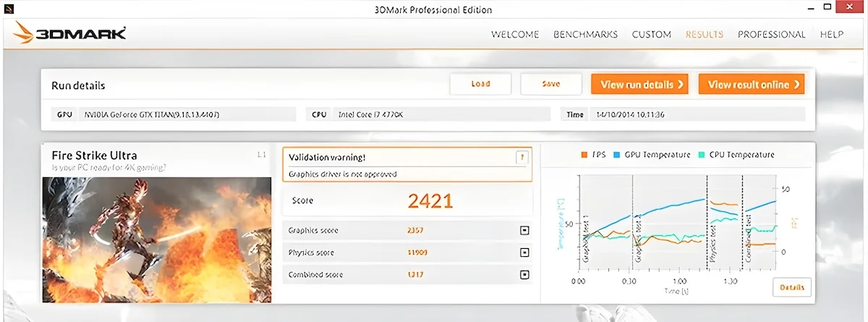Open the validation warning help question mark
Screen dimensions: 868x322
[521, 157]
